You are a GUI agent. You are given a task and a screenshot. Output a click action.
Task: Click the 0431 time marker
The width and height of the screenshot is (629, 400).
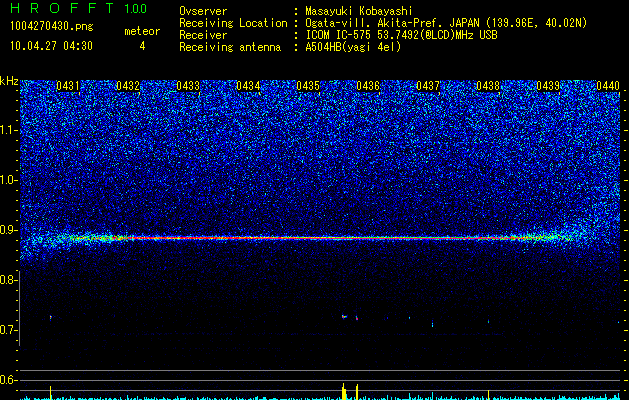[68, 86]
